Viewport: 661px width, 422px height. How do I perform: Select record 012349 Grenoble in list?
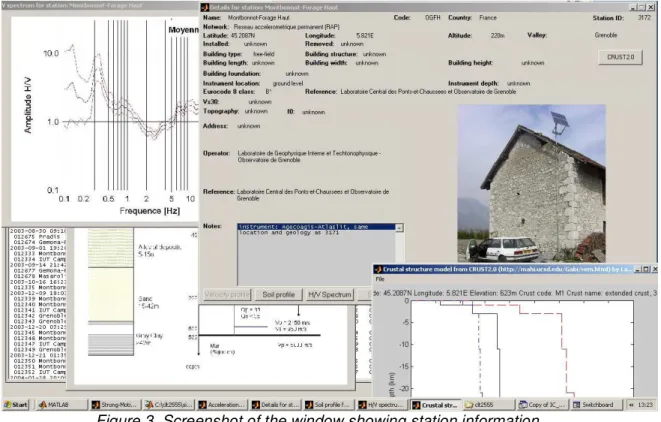click(40, 349)
